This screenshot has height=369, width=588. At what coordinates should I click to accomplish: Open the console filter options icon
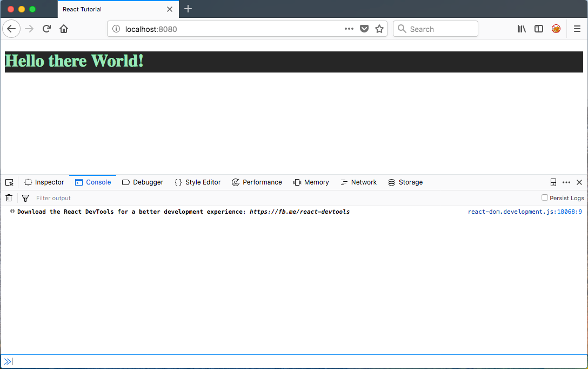(25, 198)
